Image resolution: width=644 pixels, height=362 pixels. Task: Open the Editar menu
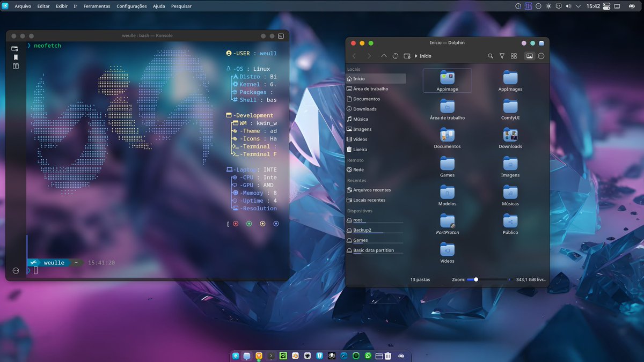click(x=43, y=6)
